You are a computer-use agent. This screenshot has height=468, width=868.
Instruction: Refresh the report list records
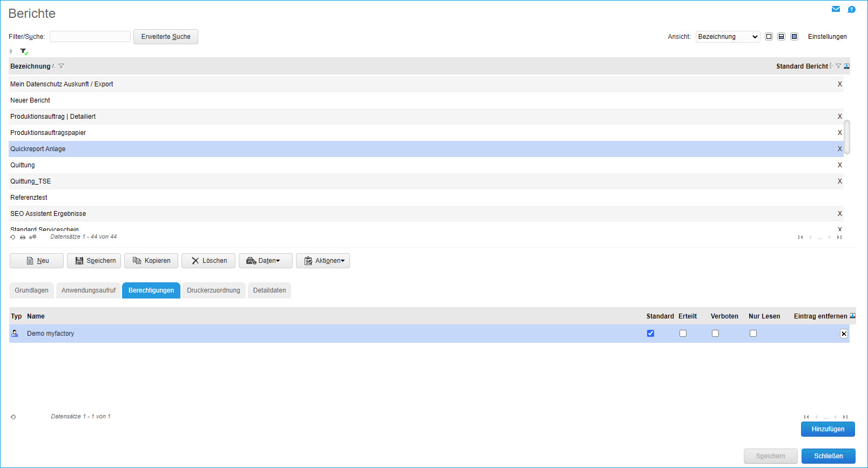(13, 237)
